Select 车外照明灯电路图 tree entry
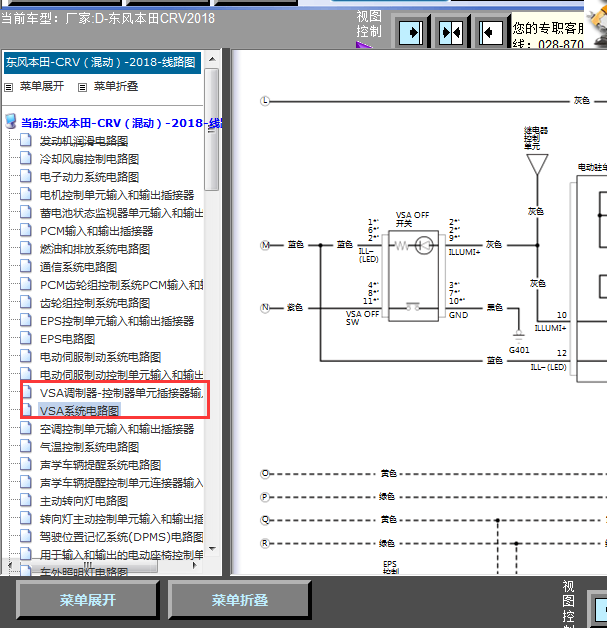This screenshot has width=607, height=628. (84, 572)
